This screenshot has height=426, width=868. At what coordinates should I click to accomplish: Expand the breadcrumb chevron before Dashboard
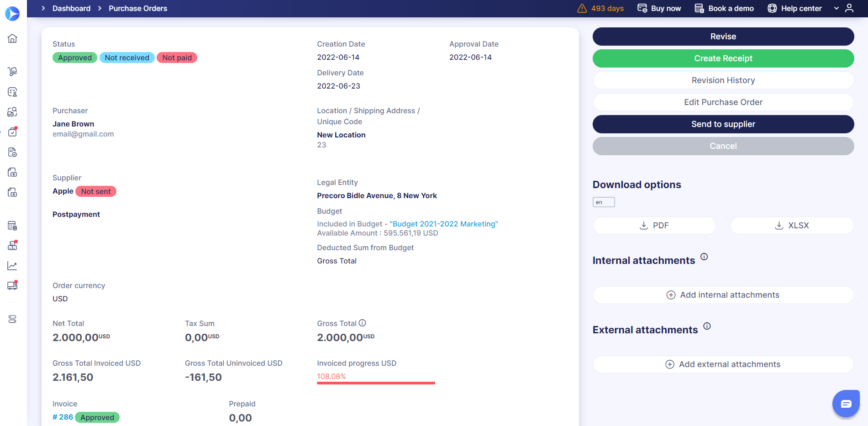(42, 8)
